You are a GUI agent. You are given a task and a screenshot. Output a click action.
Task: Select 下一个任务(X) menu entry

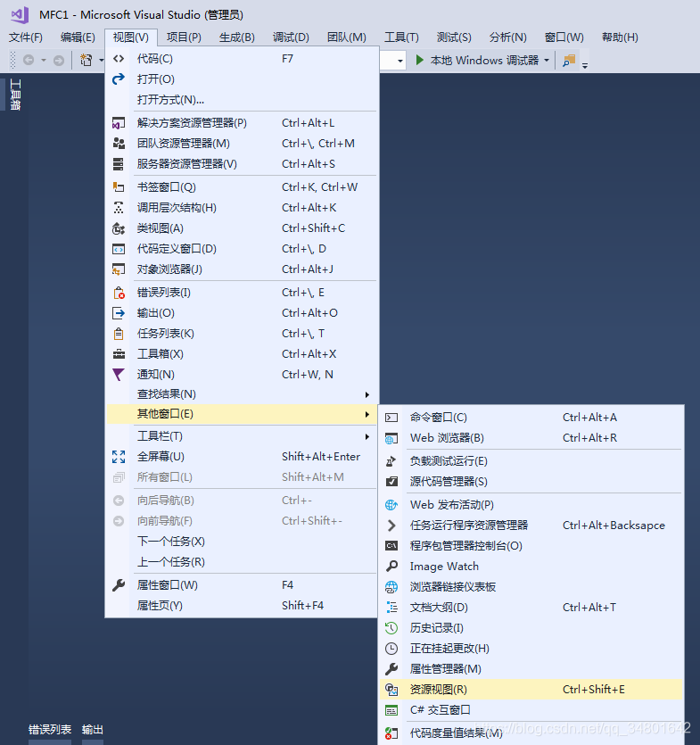click(x=242, y=542)
